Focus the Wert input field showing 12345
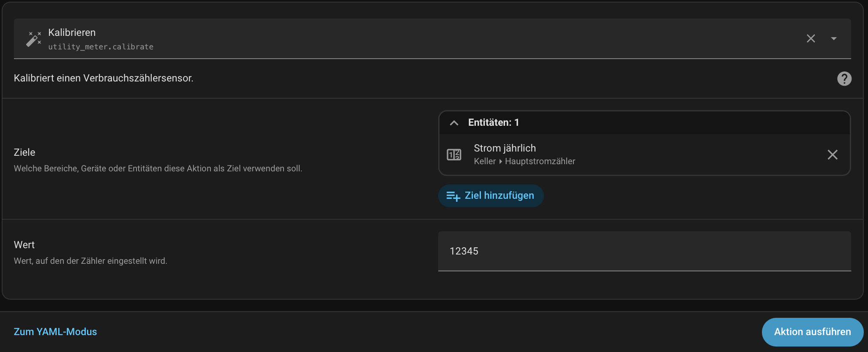Viewport: 868px width, 352px height. [644, 251]
